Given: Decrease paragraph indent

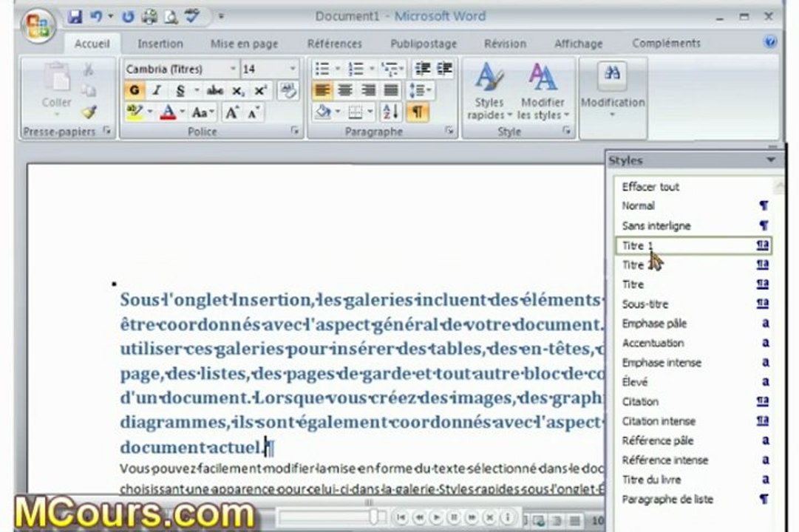Looking at the screenshot, I should 423,68.
